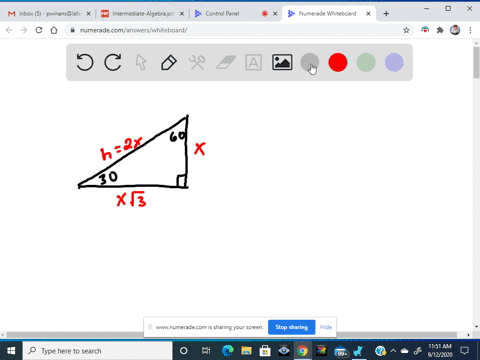Open the Chrome profile avatar

tap(455, 30)
